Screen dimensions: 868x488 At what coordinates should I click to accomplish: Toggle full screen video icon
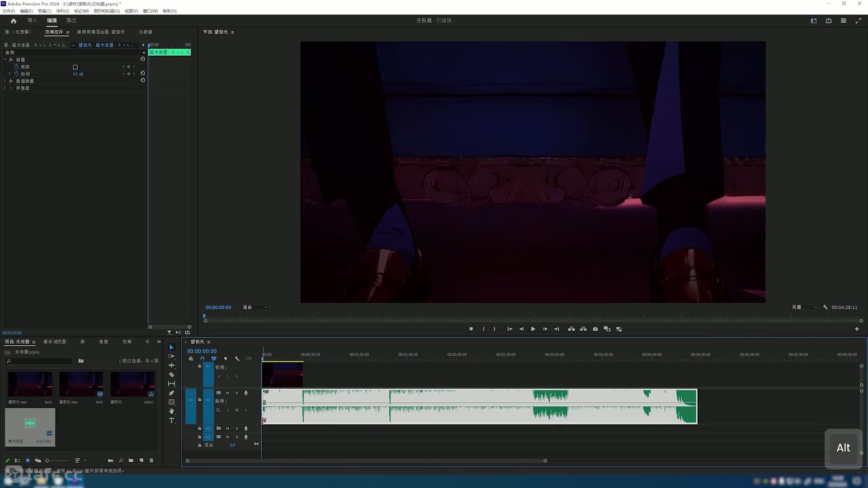[x=859, y=21]
